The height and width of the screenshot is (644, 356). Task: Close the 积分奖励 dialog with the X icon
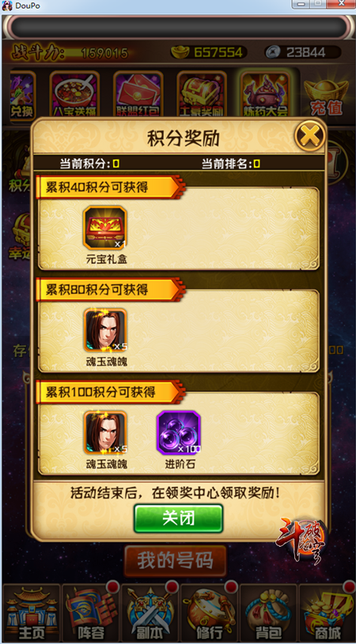click(x=310, y=136)
